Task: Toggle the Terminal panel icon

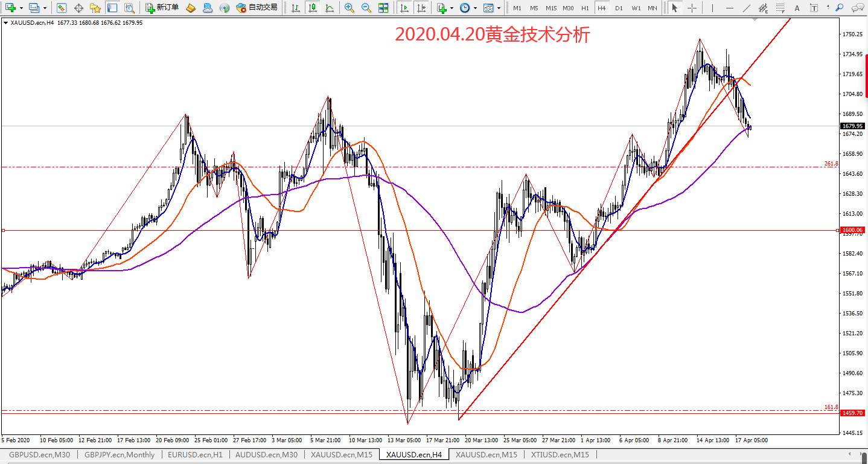Action: click(112, 8)
